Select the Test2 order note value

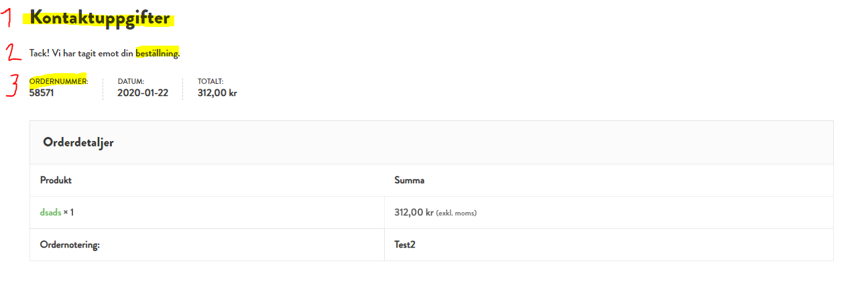point(405,244)
